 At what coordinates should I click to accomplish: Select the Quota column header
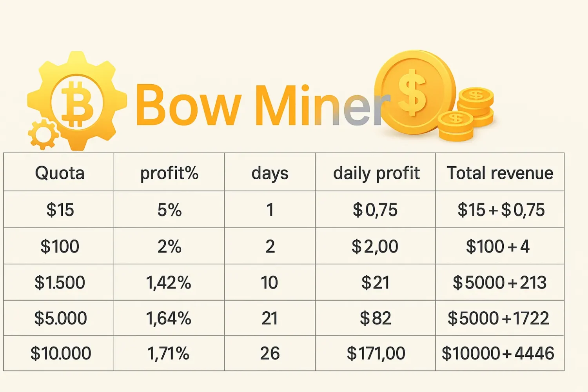pos(60,173)
